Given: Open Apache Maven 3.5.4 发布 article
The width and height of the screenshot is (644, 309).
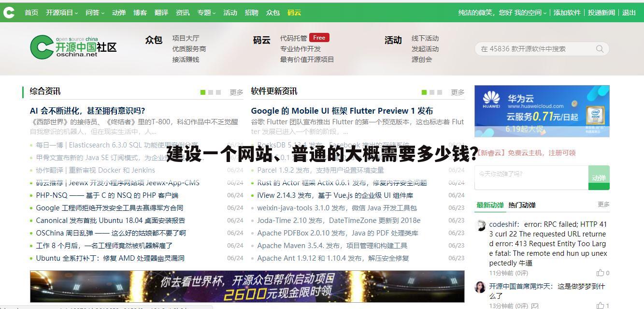Looking at the screenshot, I should [332, 246].
